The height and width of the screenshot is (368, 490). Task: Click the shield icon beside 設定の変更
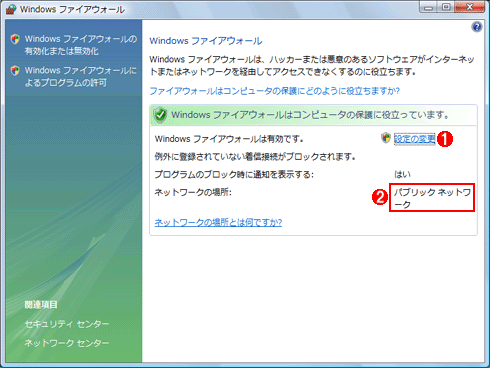(x=386, y=138)
